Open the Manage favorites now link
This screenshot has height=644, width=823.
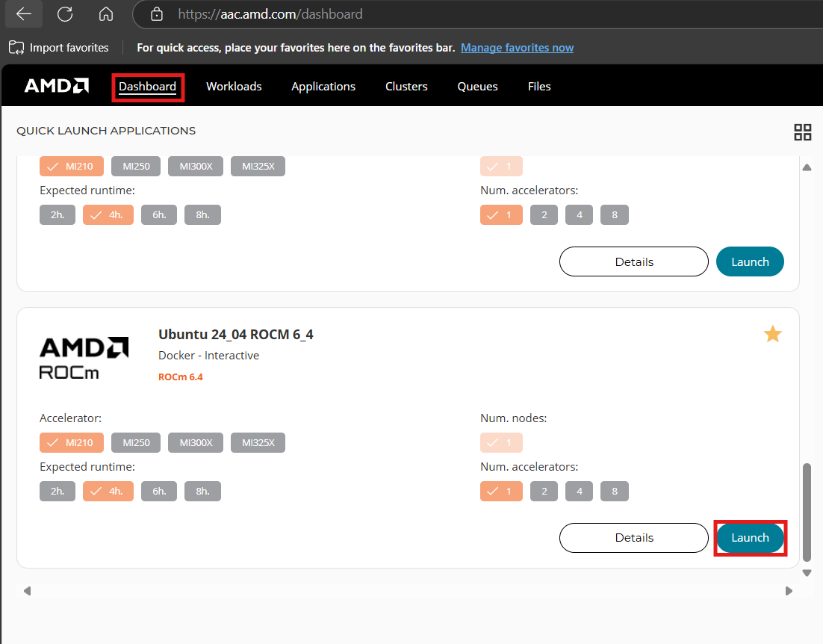(517, 48)
